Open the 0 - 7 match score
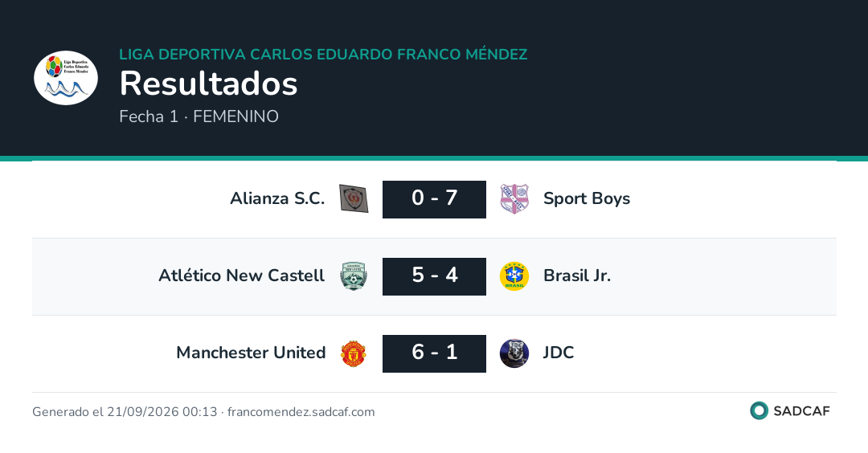The height and width of the screenshot is (453, 868). (x=434, y=199)
